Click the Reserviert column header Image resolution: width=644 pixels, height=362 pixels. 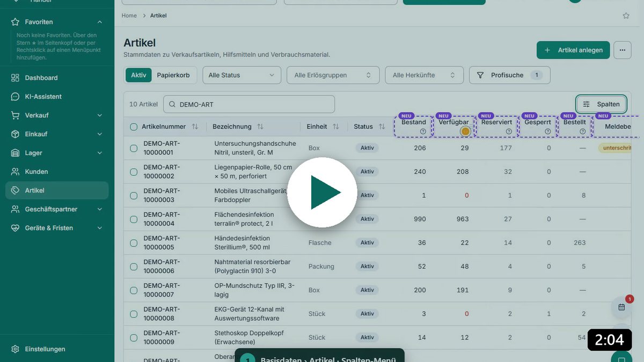[x=497, y=122]
